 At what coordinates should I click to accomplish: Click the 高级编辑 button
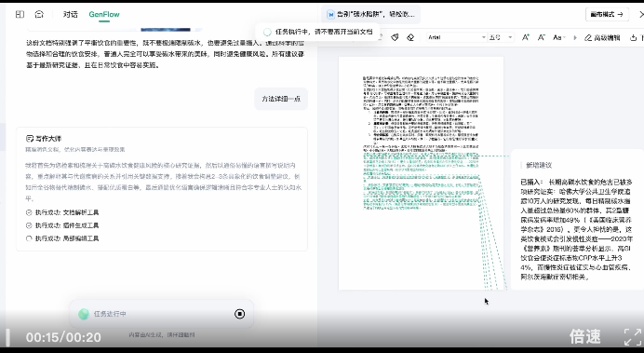(602, 37)
